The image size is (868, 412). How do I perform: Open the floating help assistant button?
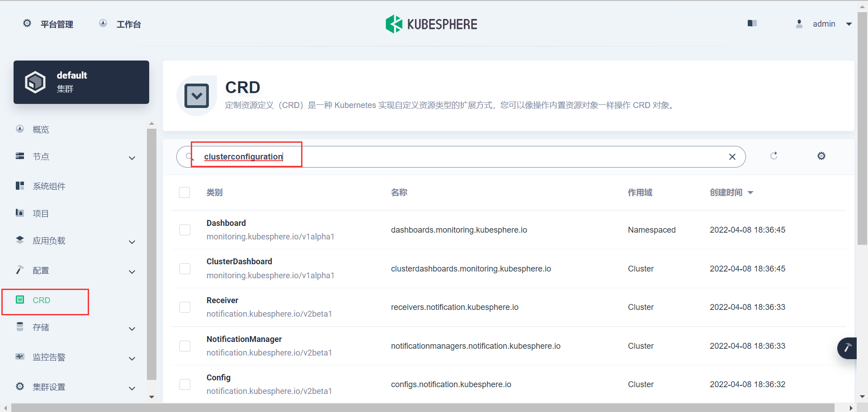848,348
